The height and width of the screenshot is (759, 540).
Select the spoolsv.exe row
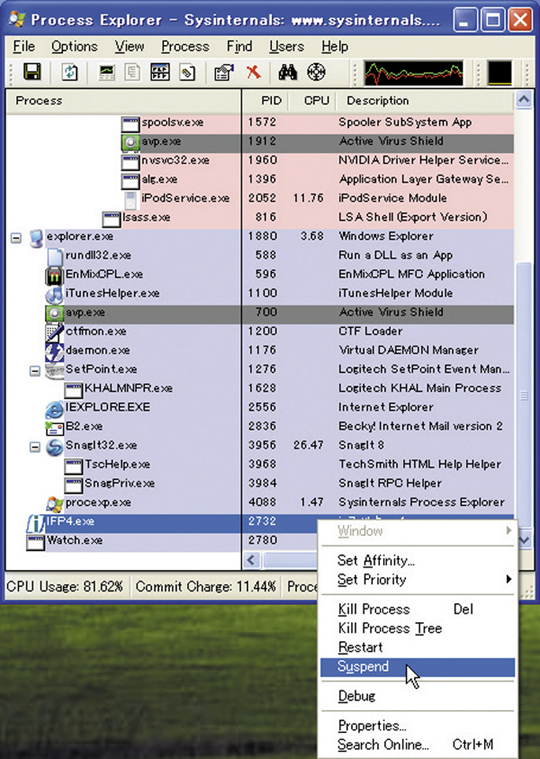(x=260, y=122)
